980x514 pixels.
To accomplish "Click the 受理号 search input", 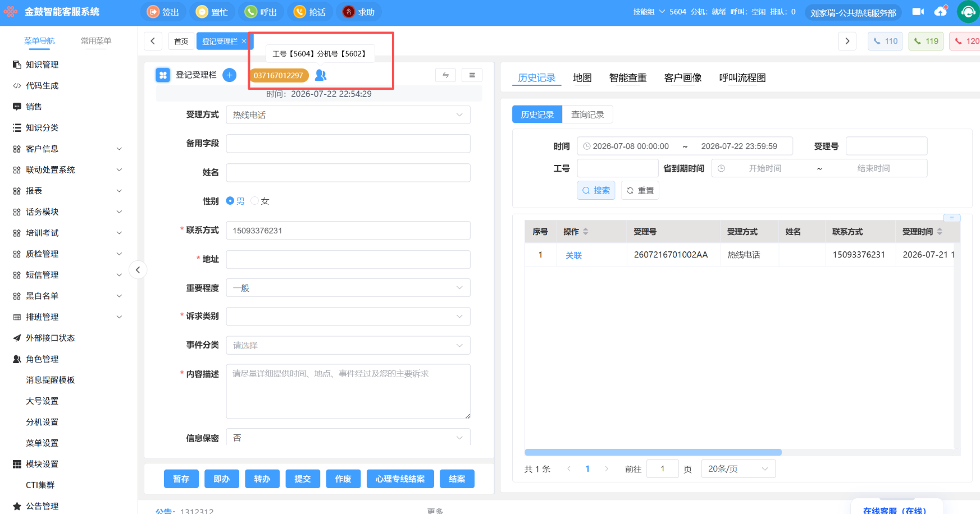I will (886, 146).
